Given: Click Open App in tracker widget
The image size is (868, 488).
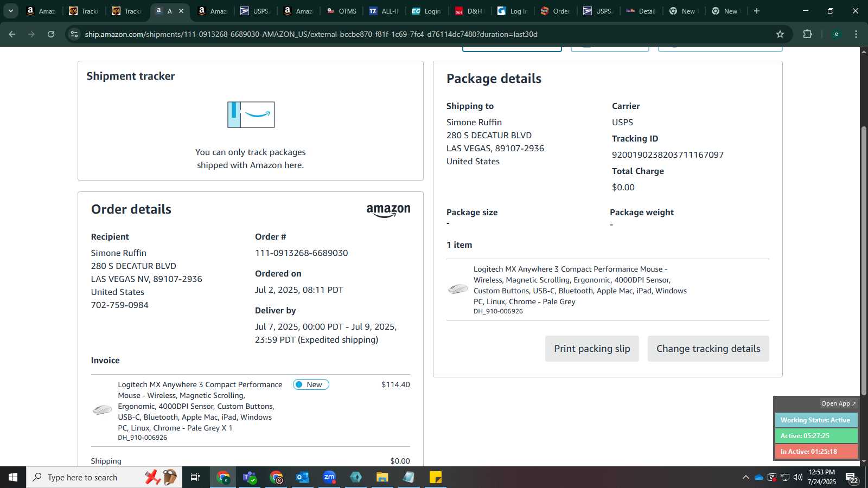Looking at the screenshot, I should coord(838,403).
